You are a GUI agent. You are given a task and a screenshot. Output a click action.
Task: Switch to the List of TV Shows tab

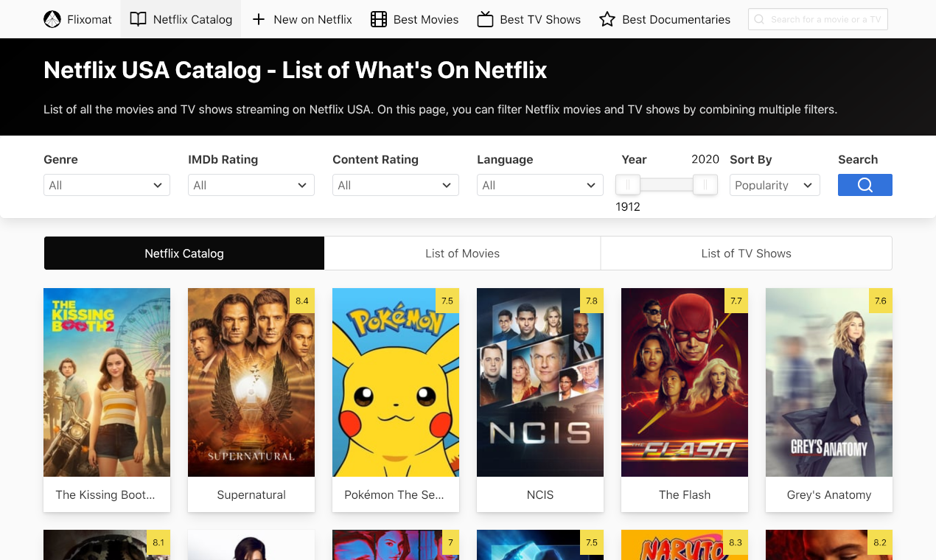[x=746, y=253]
